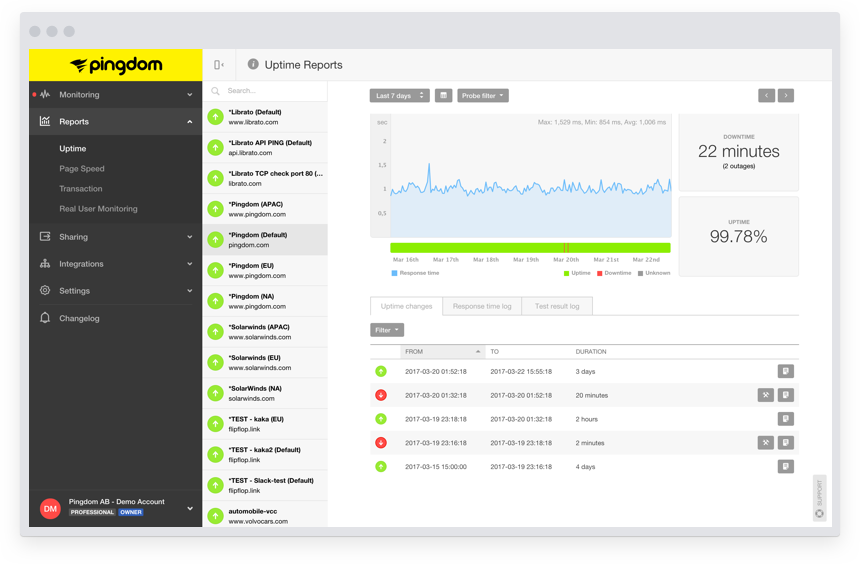Go to previous period with left arrow

766,95
